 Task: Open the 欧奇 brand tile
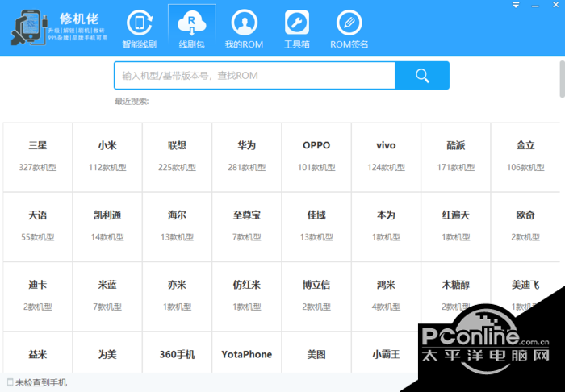tap(525, 227)
